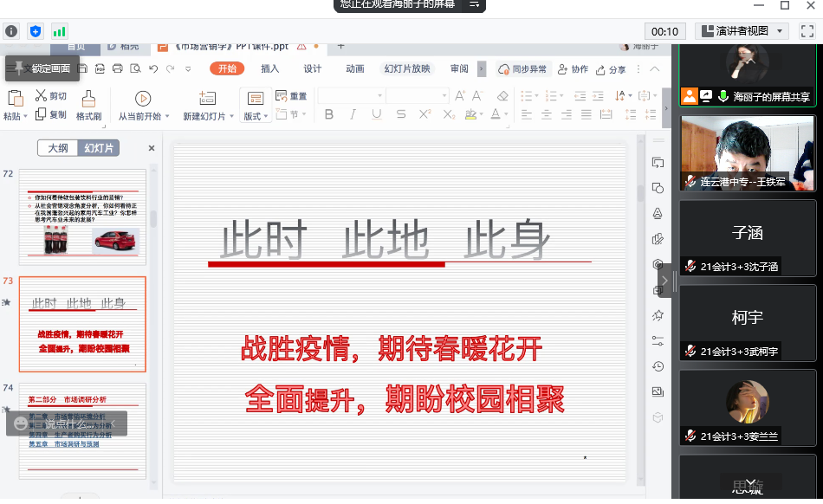This screenshot has width=823, height=504.
Task: Start slideshow from current slide icon
Action: 143,99
